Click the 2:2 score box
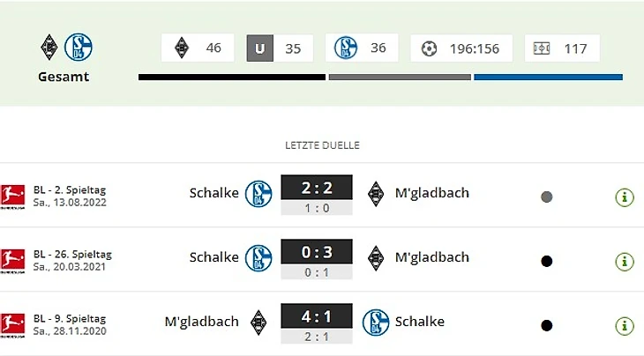Viewport: 644px width, 356px height. point(316,188)
